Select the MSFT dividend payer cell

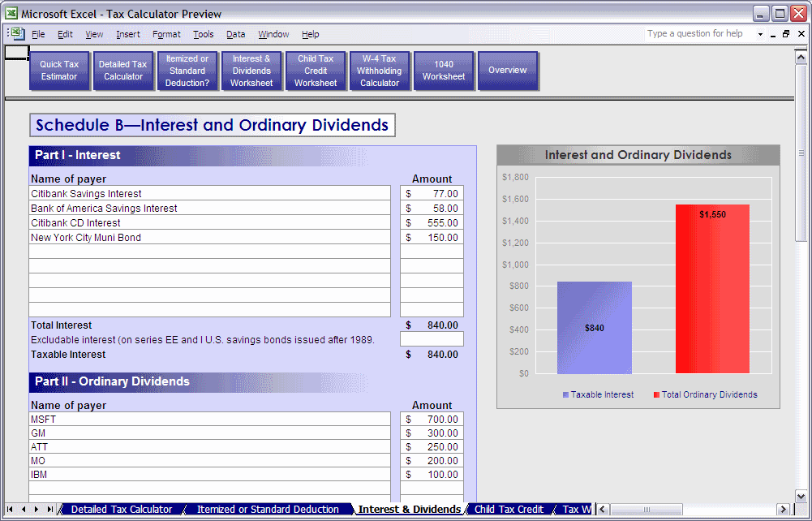coord(210,419)
